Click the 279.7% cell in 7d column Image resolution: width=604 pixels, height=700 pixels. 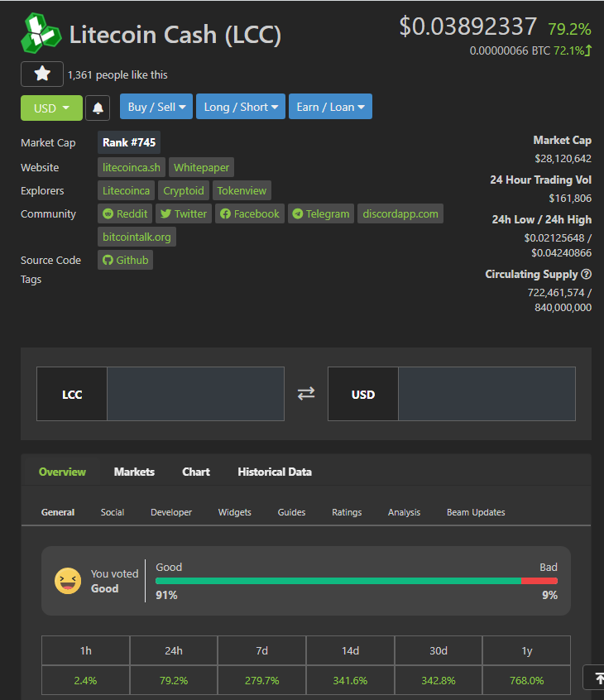[x=262, y=680]
